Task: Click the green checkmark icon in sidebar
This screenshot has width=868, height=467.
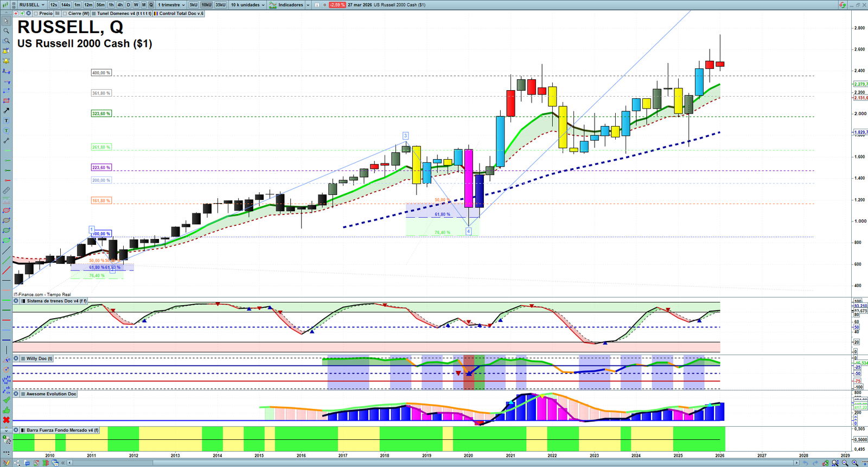Action: click(7, 400)
